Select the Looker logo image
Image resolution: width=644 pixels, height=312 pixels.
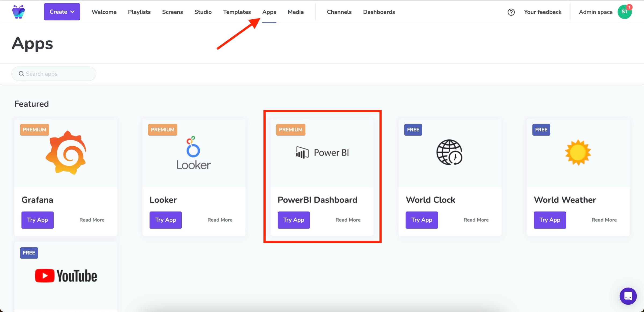(193, 153)
